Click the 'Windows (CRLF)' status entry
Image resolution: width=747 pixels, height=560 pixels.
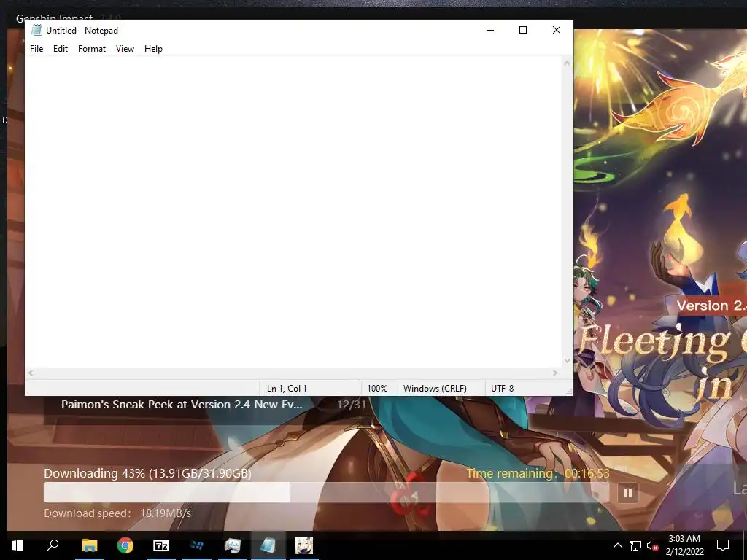click(435, 389)
